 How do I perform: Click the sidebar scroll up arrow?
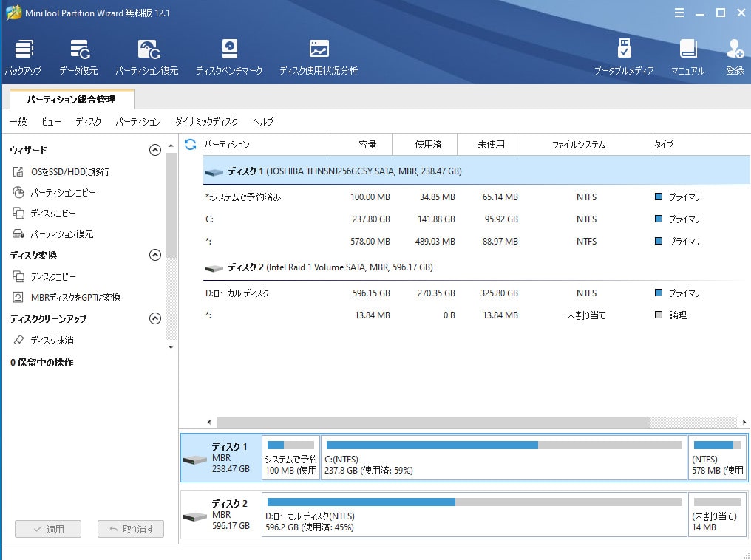click(171, 146)
